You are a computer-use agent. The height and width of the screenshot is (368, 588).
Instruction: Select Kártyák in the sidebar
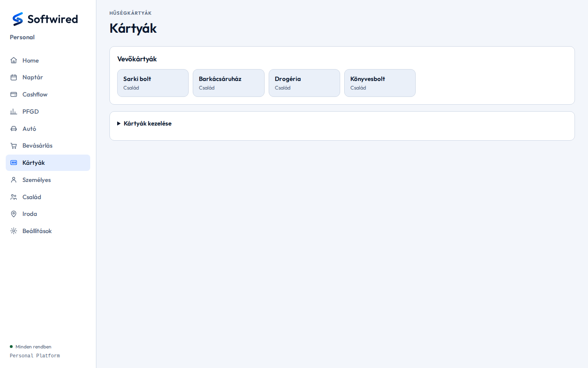point(48,163)
